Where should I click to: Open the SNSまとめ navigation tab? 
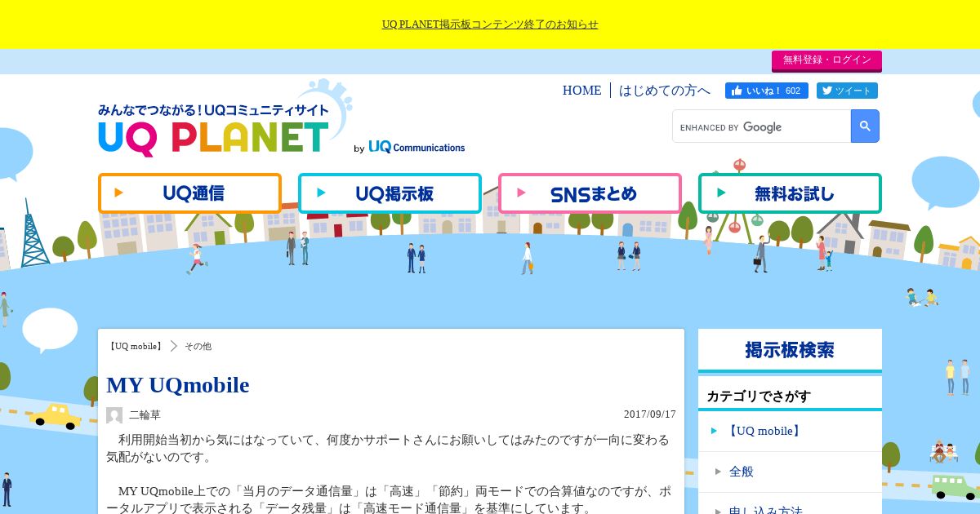(x=590, y=193)
